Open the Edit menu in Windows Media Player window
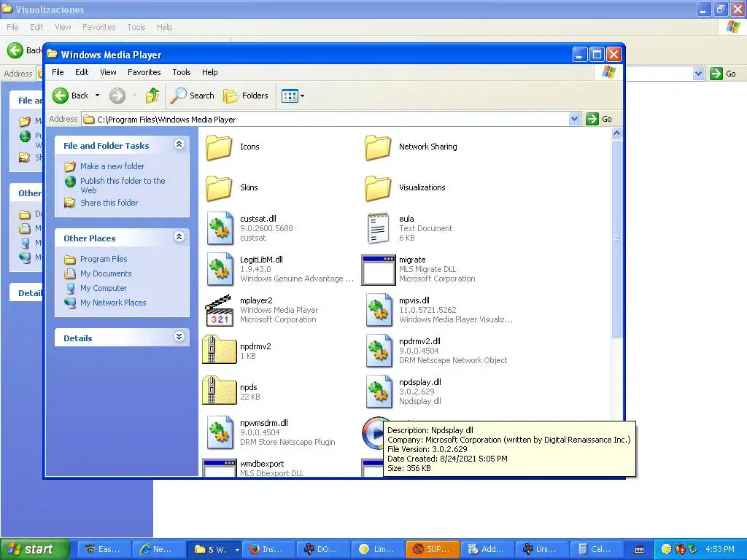 point(82,72)
